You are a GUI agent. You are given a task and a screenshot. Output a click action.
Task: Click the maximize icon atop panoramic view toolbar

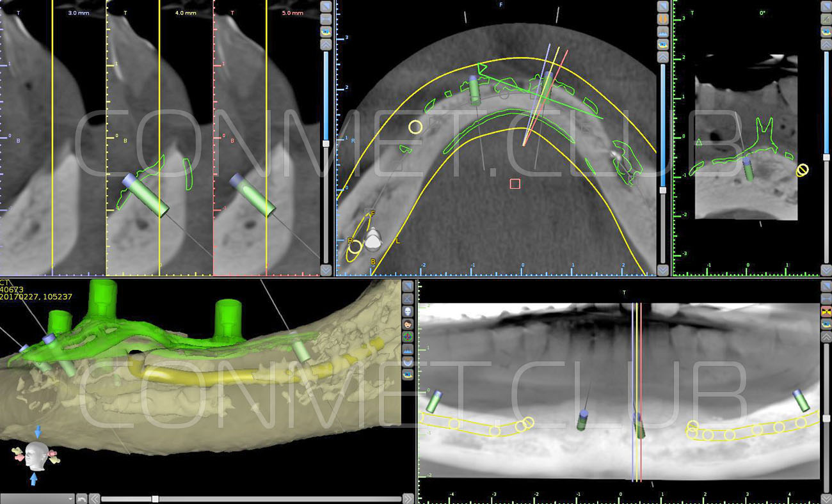(826, 285)
